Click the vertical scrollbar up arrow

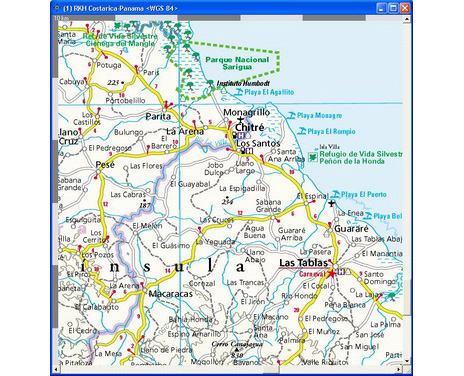(x=407, y=19)
